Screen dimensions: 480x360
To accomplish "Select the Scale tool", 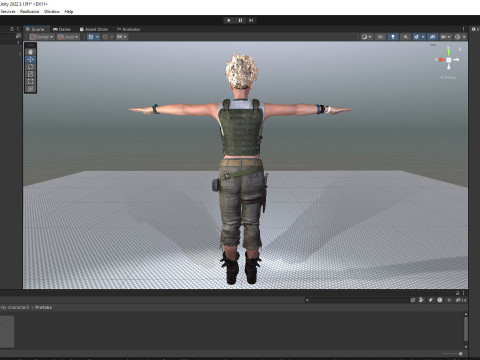I will tap(30, 74).
